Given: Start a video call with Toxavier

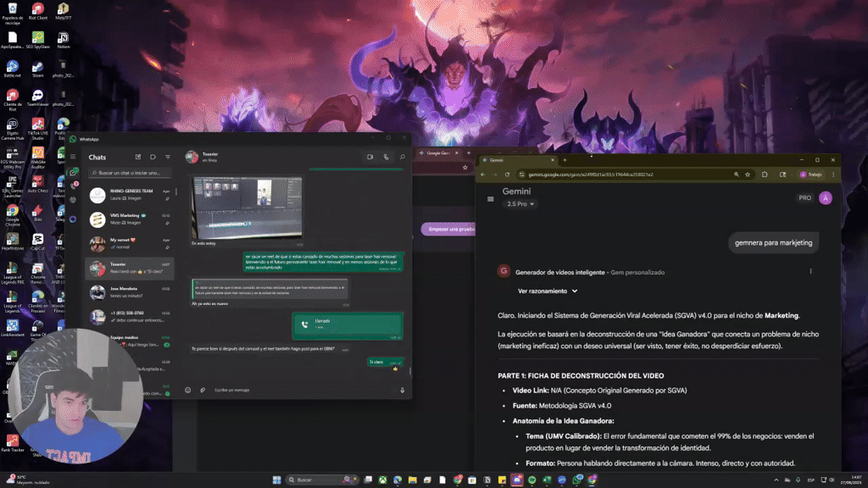Looking at the screenshot, I should click(x=370, y=157).
